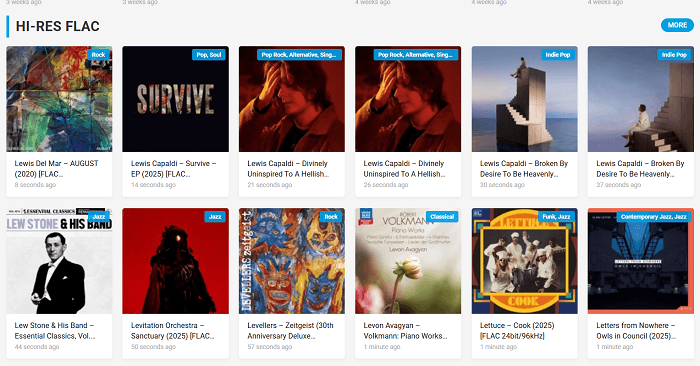700x366 pixels.
Task: Open Lew Stone & His Band – Essential Classics title
Action: [x=54, y=331]
